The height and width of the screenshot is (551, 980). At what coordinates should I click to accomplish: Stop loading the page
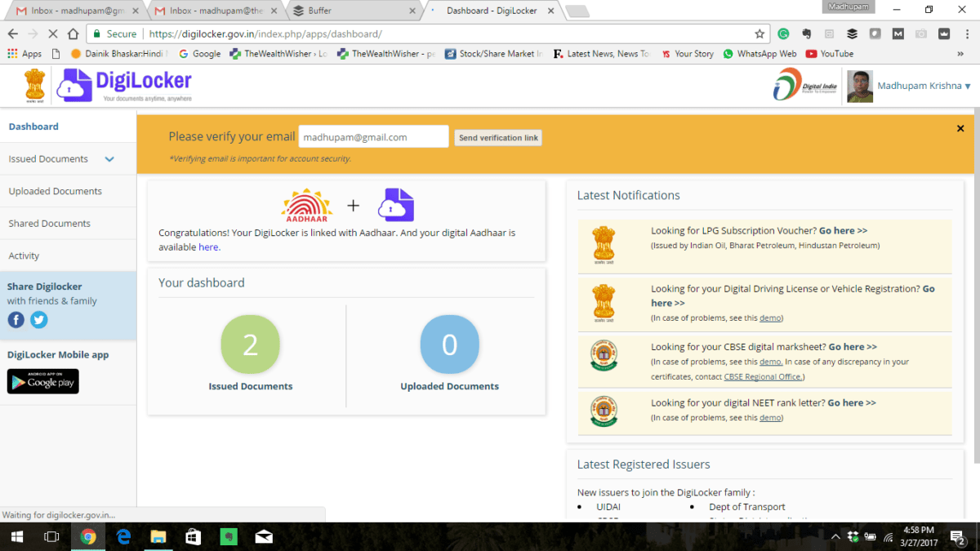52,34
